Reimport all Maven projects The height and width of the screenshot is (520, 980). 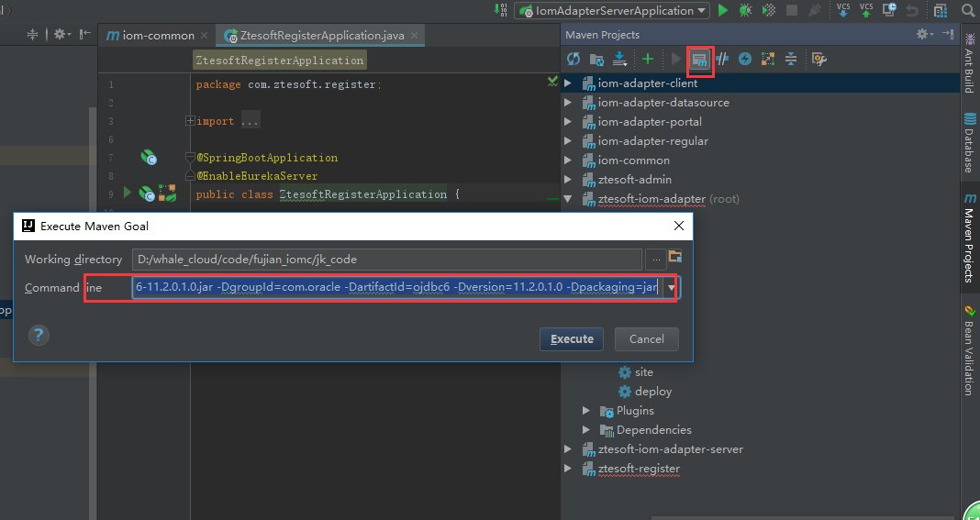pos(574,60)
